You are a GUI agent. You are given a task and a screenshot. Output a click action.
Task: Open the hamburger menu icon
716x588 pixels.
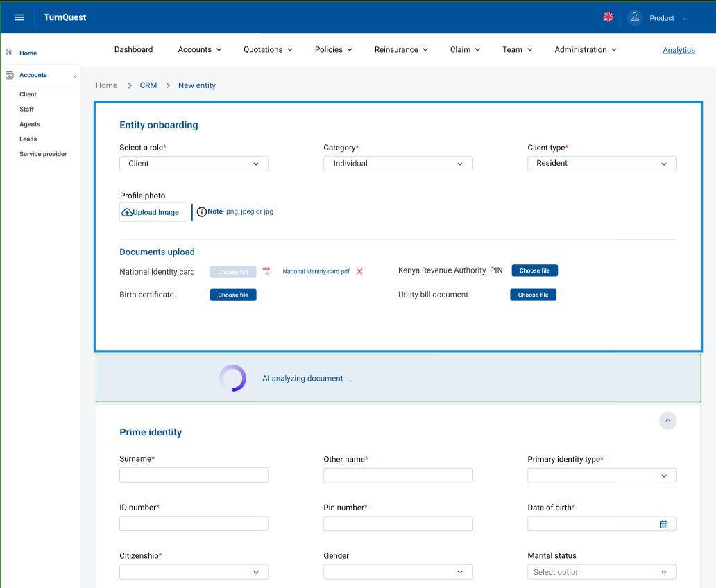pos(19,18)
